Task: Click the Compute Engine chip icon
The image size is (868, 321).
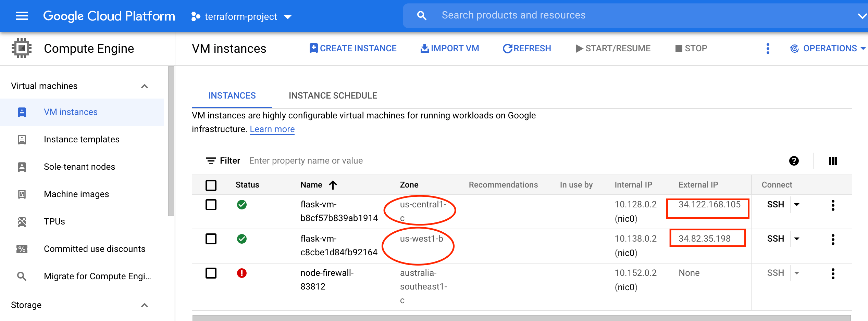Action: (22, 48)
